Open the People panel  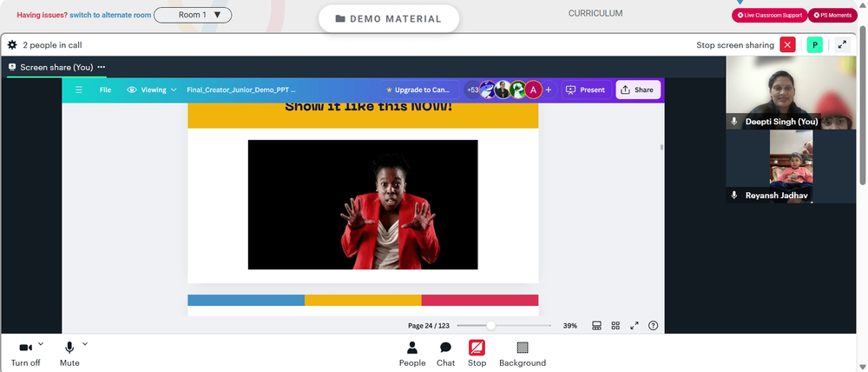coord(412,354)
